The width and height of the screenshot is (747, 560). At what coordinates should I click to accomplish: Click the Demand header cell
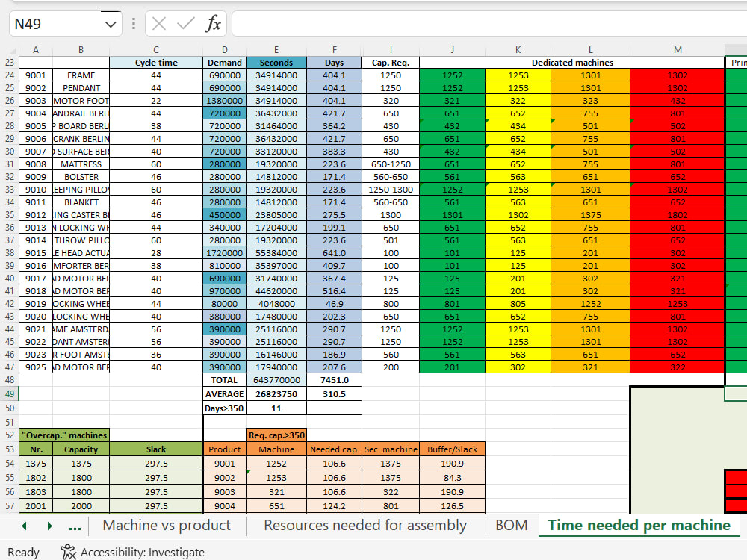click(x=224, y=63)
